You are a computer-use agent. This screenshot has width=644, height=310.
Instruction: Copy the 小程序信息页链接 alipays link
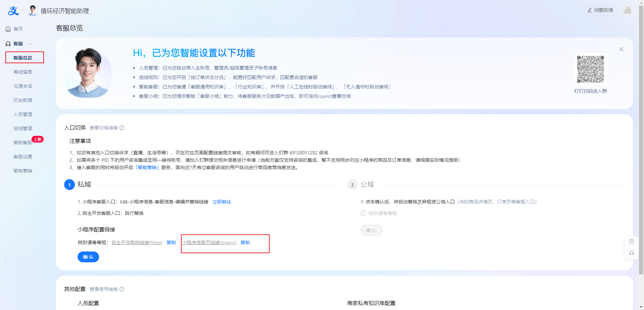tap(245, 242)
